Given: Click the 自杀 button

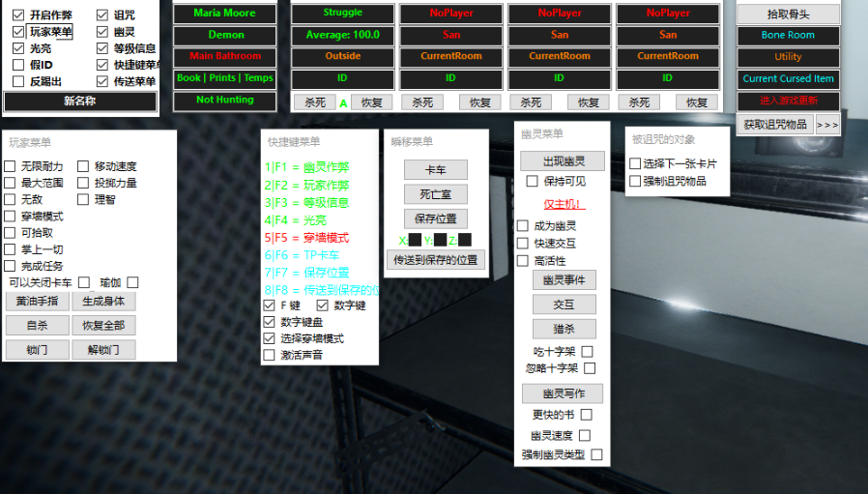Looking at the screenshot, I should (x=37, y=326).
